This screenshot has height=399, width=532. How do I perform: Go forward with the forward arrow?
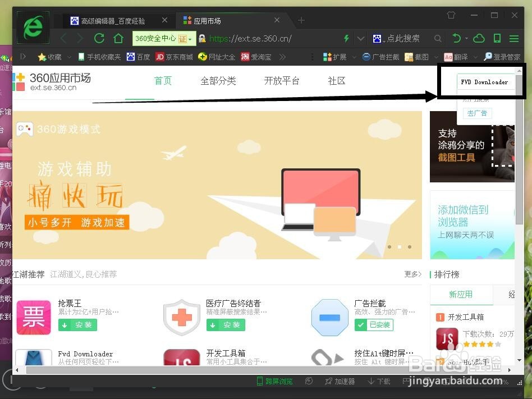pos(80,38)
